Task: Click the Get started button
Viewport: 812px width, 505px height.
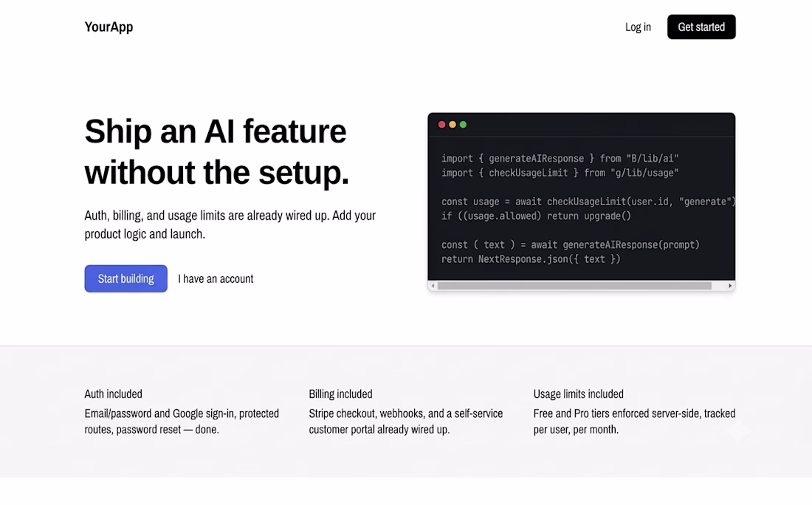Action: pyautogui.click(x=701, y=27)
